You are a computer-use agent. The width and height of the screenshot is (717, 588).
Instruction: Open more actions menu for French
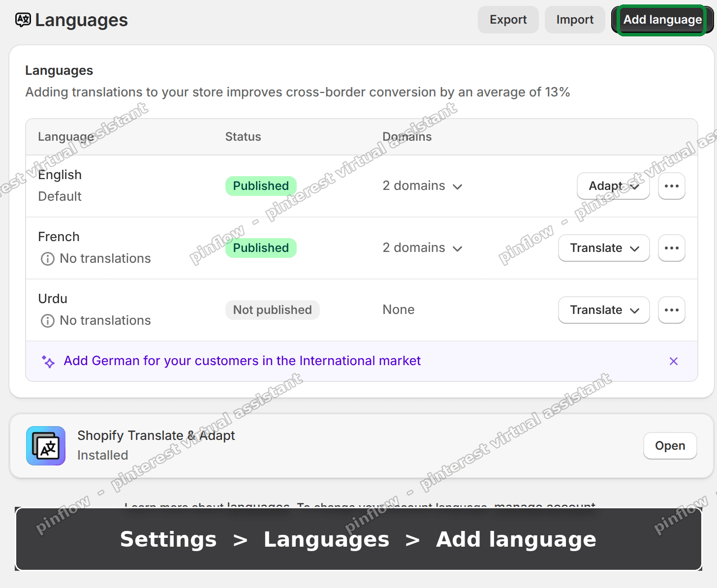click(671, 248)
